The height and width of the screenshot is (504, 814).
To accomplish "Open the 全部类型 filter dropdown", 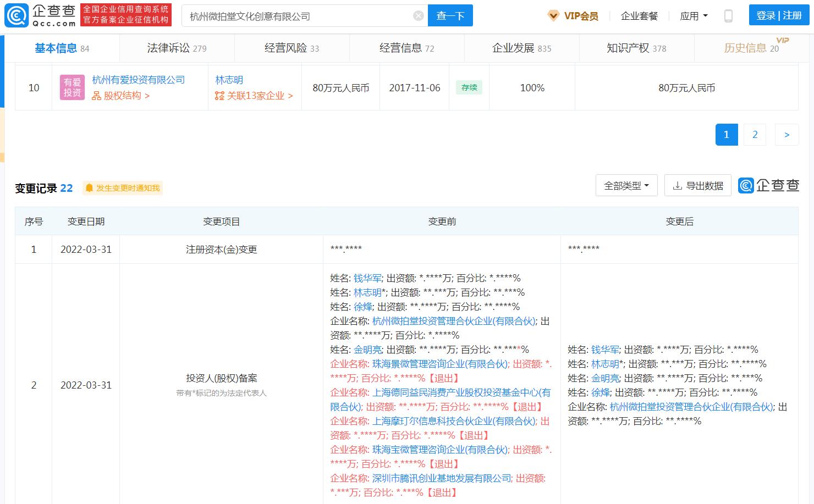I will (x=626, y=186).
